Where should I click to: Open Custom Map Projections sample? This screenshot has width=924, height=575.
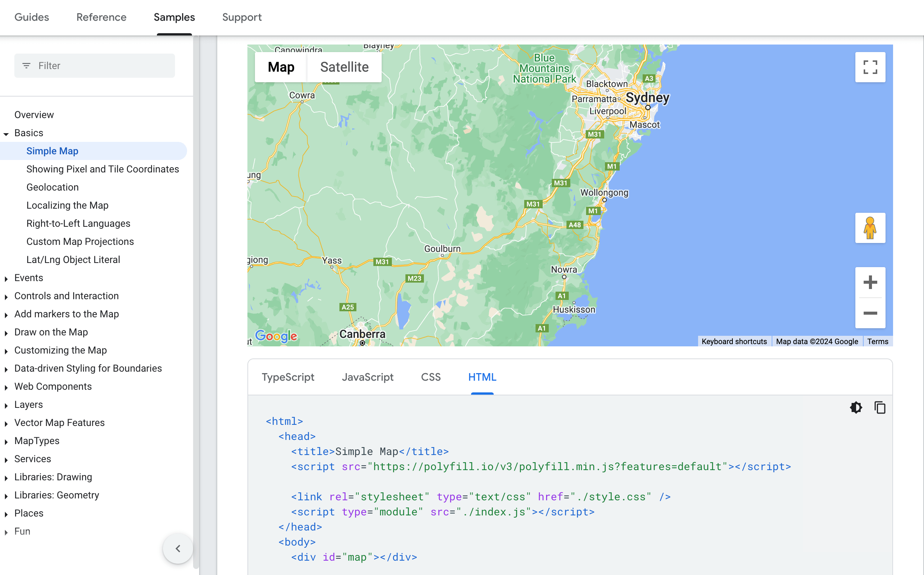(80, 241)
